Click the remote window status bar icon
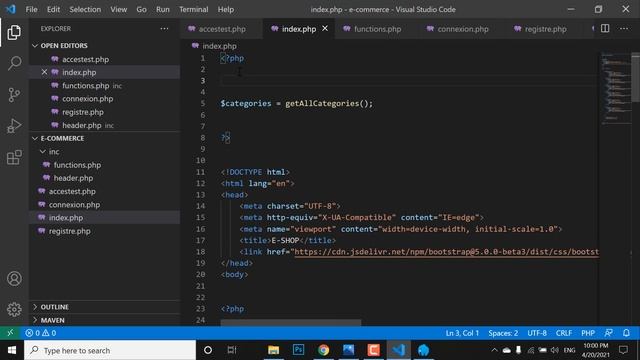The width and height of the screenshot is (640, 360). click(11, 333)
